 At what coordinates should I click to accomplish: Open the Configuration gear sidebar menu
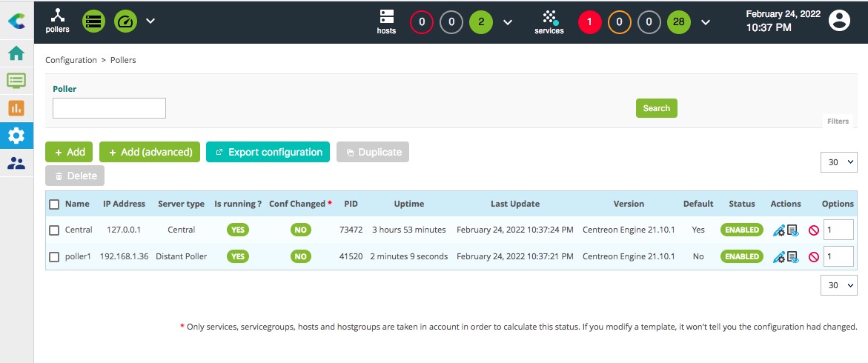pos(16,136)
